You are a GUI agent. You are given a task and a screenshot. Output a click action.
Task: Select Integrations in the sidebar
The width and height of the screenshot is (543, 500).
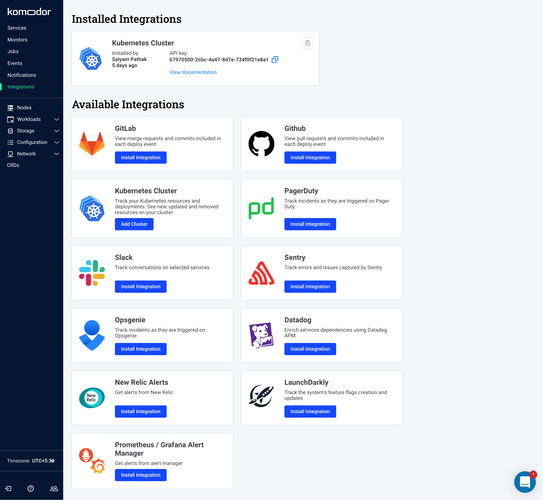pos(21,87)
